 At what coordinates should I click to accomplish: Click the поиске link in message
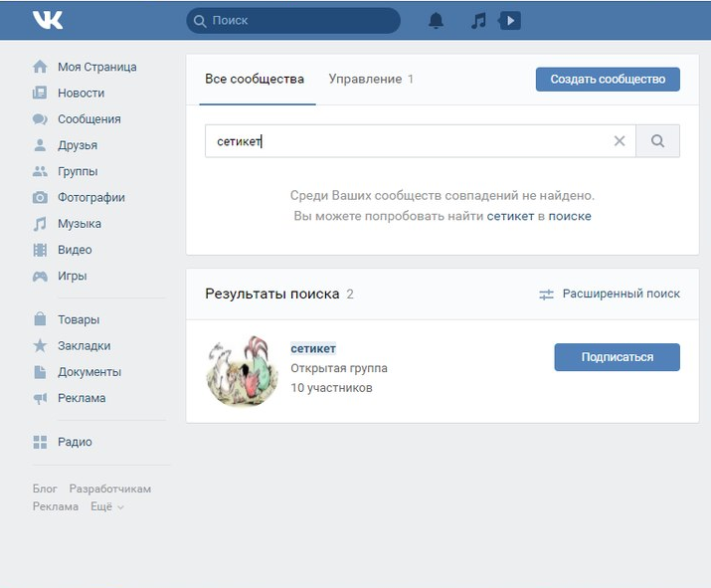570,216
